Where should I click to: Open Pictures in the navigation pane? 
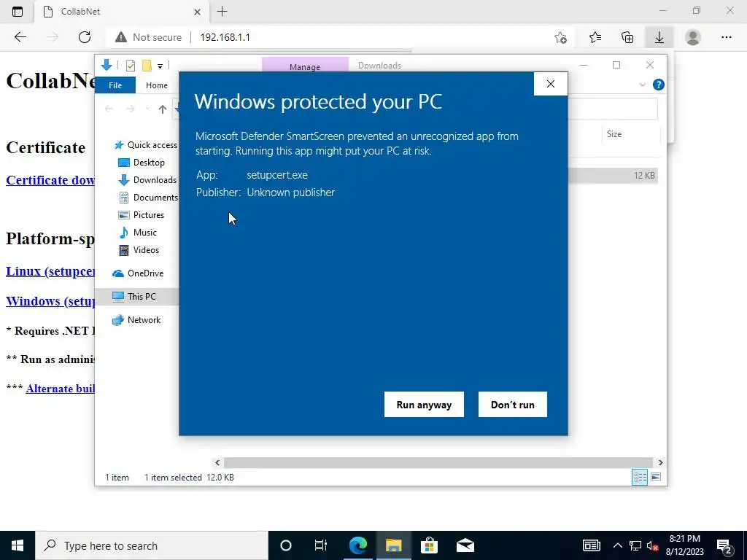tap(141, 215)
